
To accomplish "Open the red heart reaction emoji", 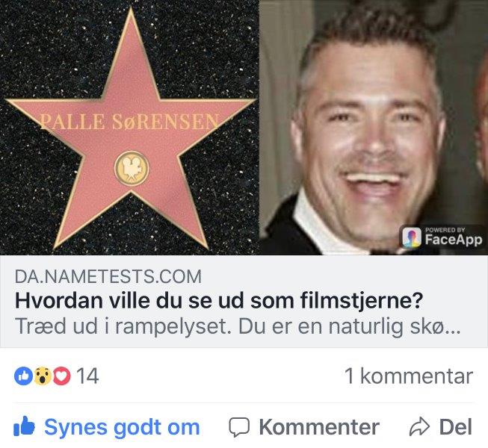I will click(61, 376).
